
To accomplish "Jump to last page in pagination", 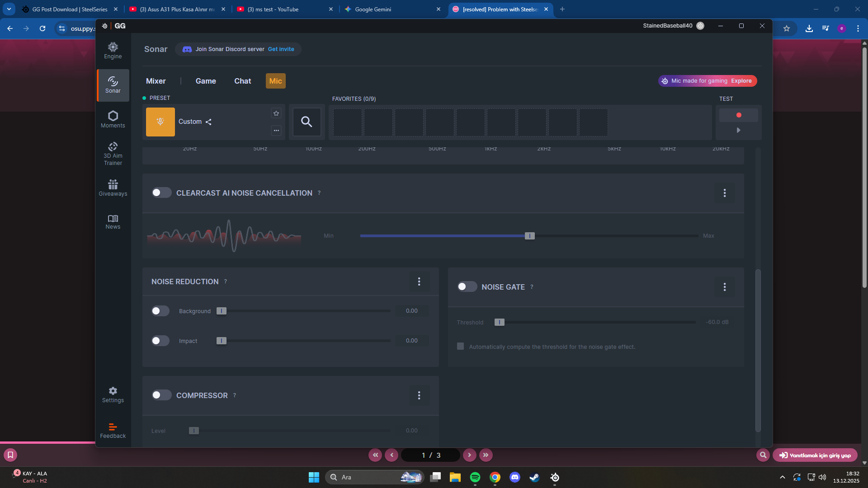I will 486,455.
